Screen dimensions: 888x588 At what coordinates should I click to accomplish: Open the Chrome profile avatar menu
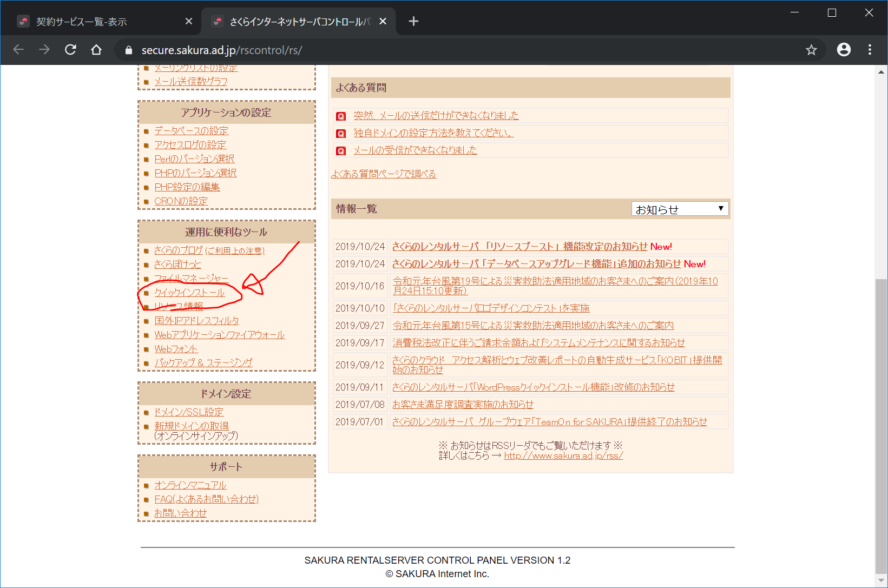click(844, 50)
